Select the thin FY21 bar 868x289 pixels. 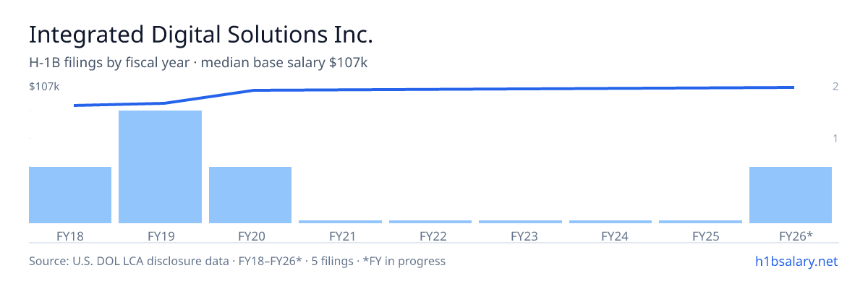(340, 222)
